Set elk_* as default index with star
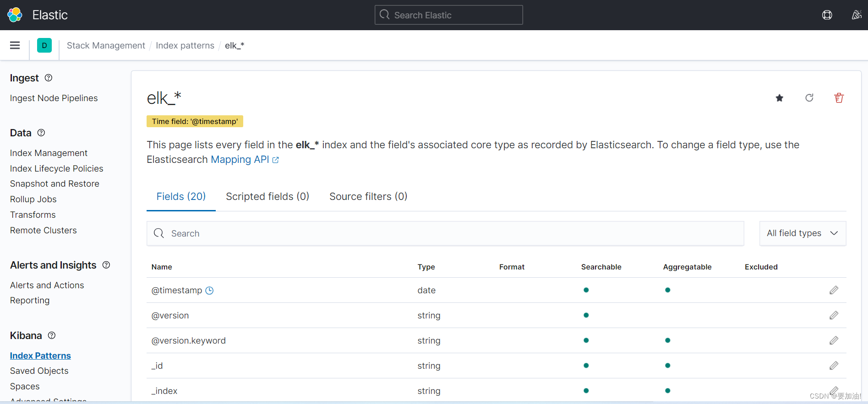The image size is (868, 404). (x=779, y=98)
